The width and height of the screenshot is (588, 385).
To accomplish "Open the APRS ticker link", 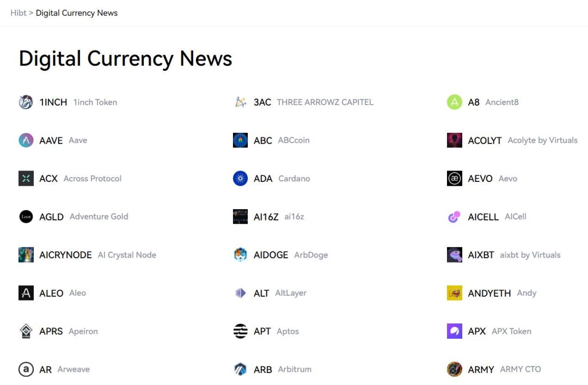I will click(51, 331).
